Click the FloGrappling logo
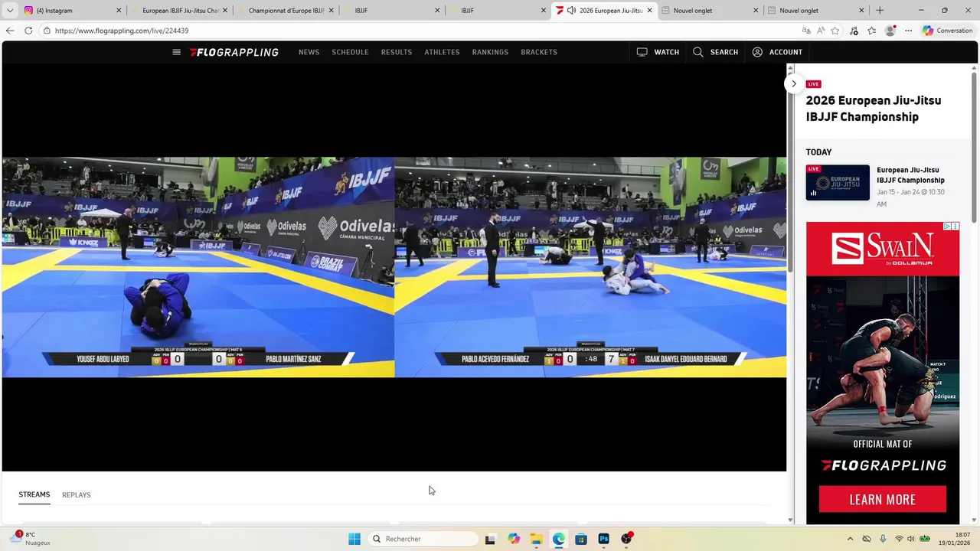 234,52
